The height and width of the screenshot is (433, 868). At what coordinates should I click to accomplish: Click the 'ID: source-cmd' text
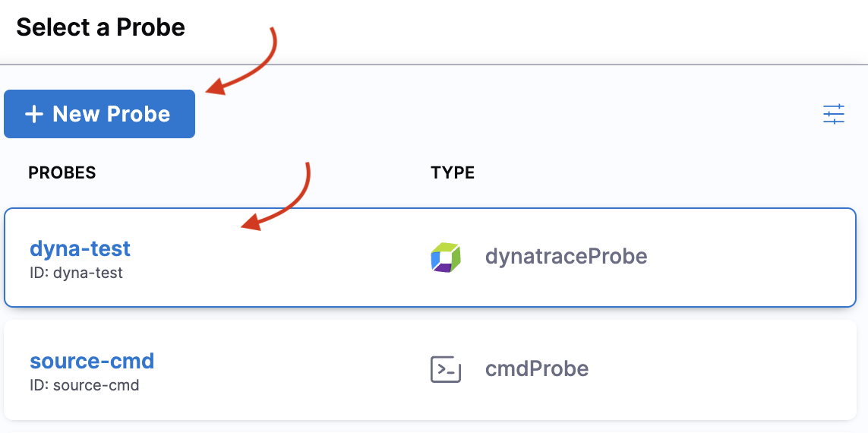pyautogui.click(x=84, y=385)
